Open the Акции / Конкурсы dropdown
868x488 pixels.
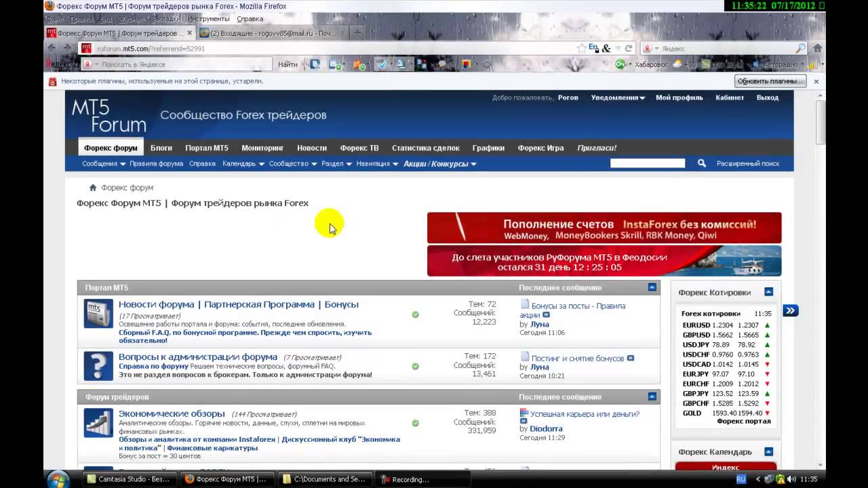[440, 163]
